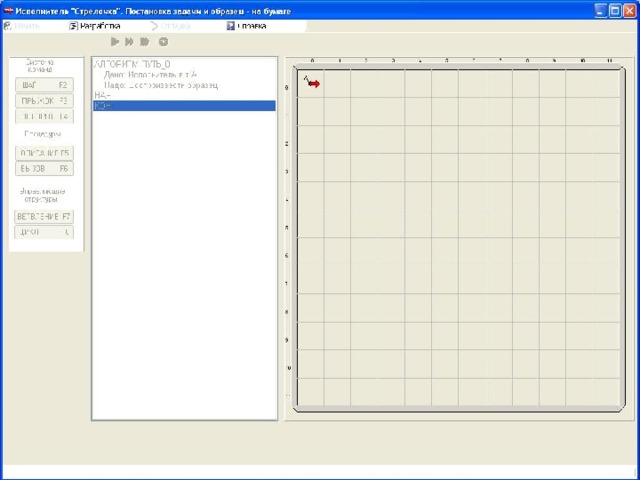Click the triple-arrow fast run icon
This screenshot has width=640, height=480.
[144, 42]
